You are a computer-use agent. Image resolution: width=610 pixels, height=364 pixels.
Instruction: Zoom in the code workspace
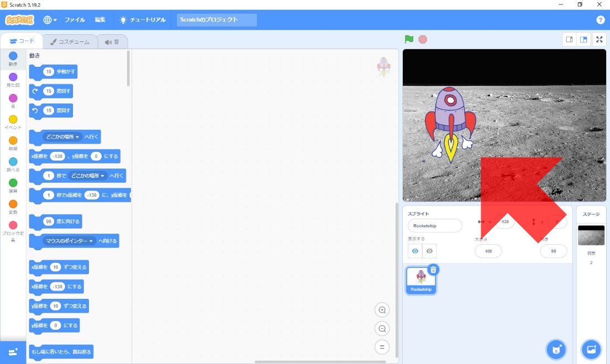pos(382,310)
